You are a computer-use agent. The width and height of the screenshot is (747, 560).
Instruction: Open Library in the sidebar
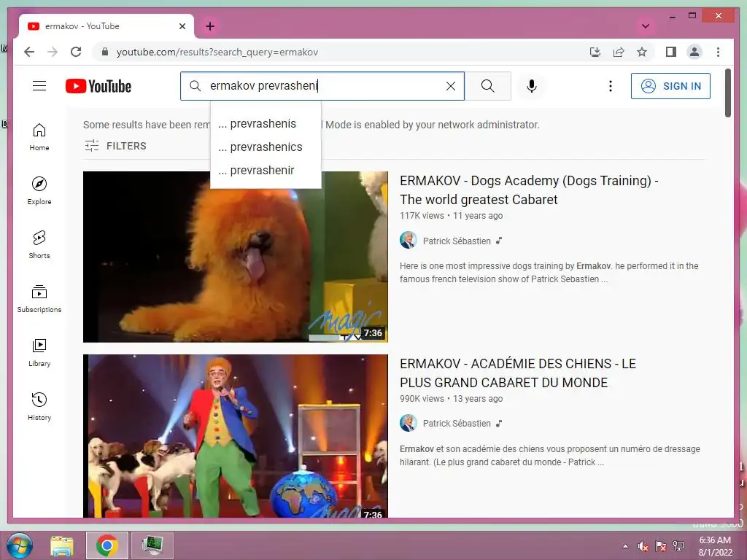click(39, 352)
